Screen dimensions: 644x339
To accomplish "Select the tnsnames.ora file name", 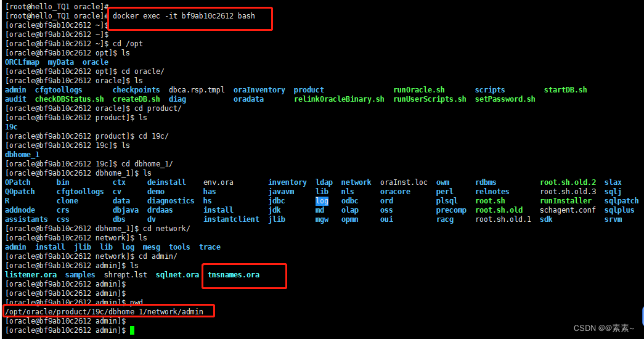I will (234, 275).
